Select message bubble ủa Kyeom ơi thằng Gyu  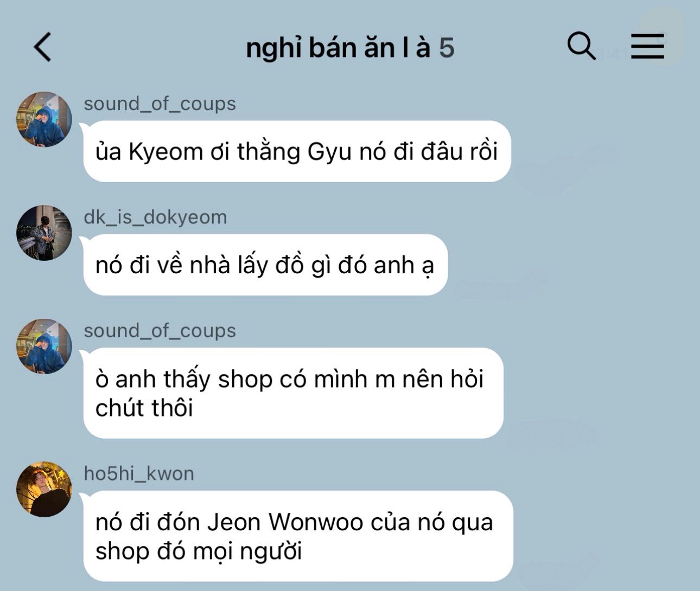tap(297, 151)
